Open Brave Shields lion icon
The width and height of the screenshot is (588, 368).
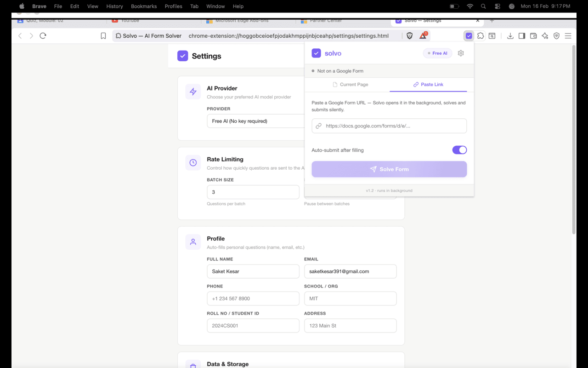pos(410,36)
